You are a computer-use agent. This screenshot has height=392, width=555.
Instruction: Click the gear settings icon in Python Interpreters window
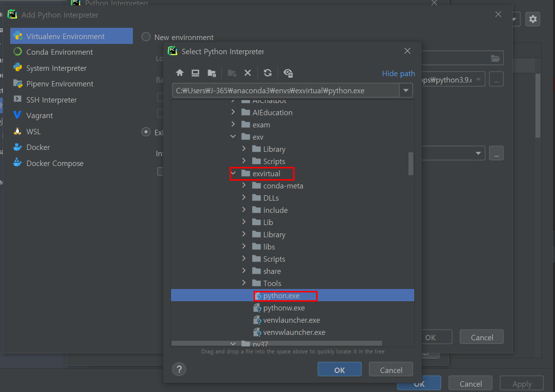[533, 19]
